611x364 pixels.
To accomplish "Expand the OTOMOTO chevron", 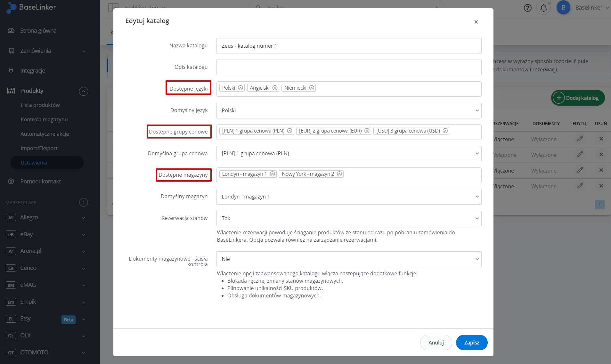I will click(83, 353).
